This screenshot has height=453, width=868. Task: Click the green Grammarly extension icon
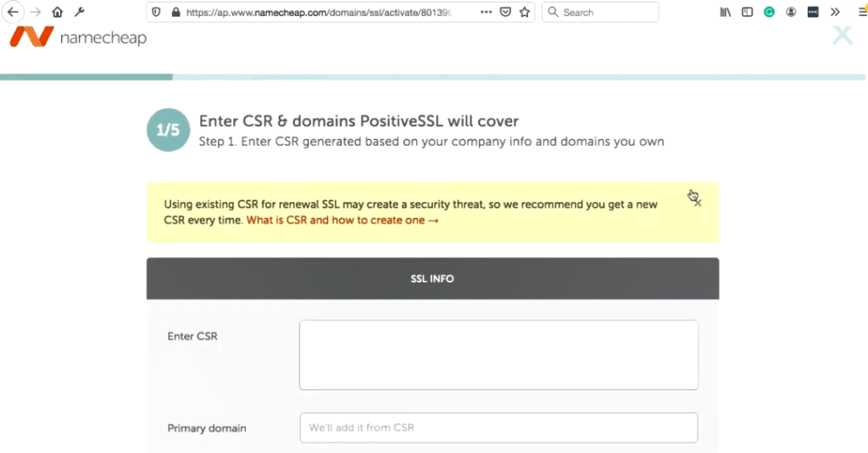(x=769, y=12)
